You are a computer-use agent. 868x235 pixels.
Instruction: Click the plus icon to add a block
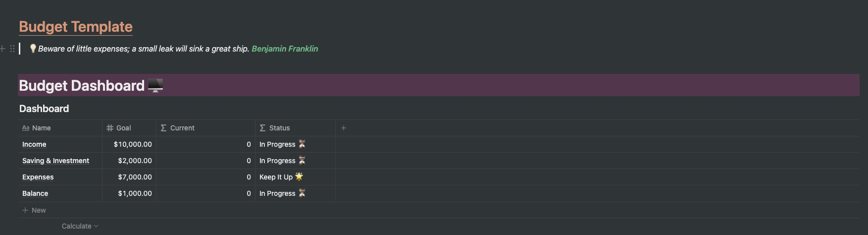click(3, 49)
